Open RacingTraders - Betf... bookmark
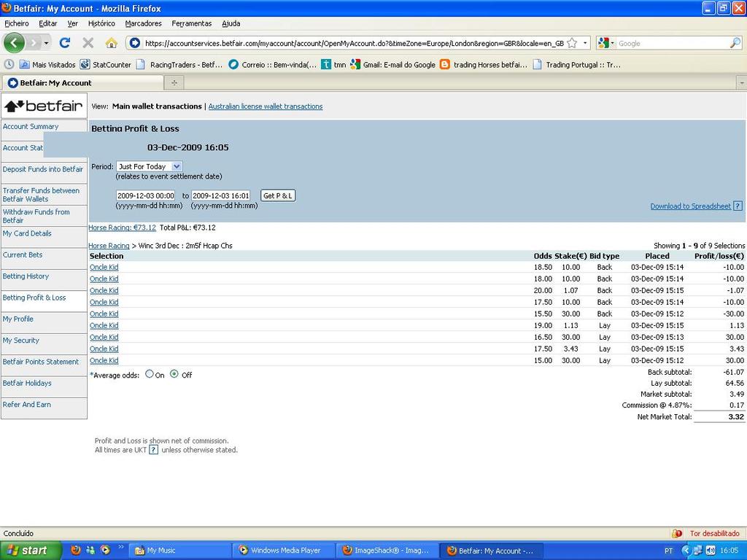The width and height of the screenshot is (747, 560). click(x=179, y=65)
